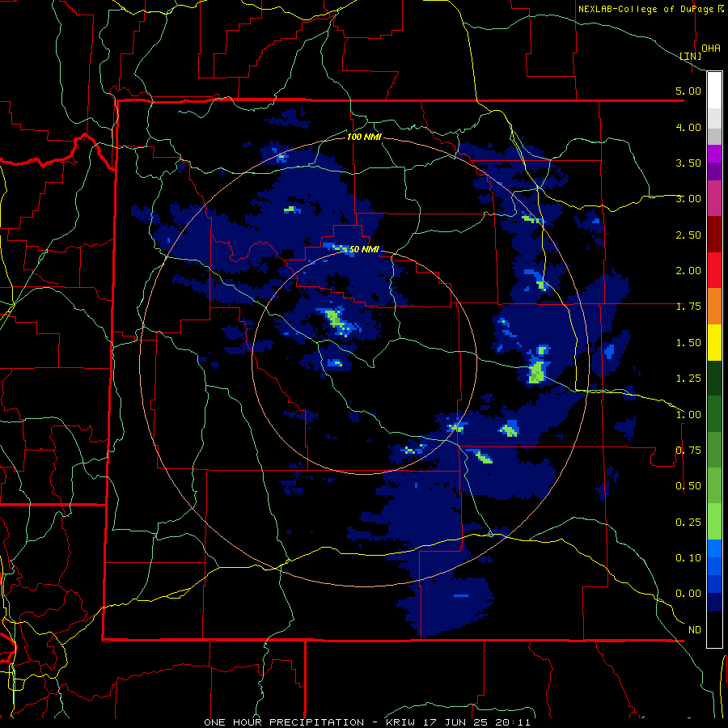Click the 'ONE HOUR PRECIPITATION' title text
Viewport: 728px width, 728px height.
284,722
